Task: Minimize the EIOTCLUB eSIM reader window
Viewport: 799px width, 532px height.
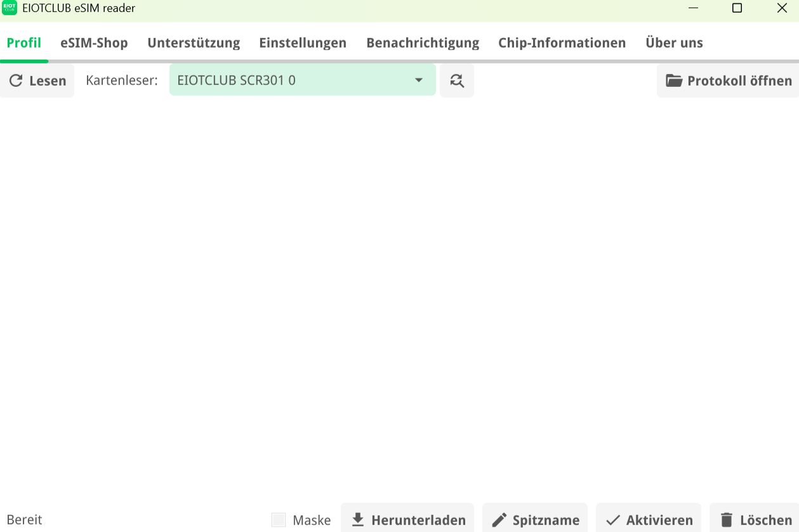Action: tap(693, 8)
